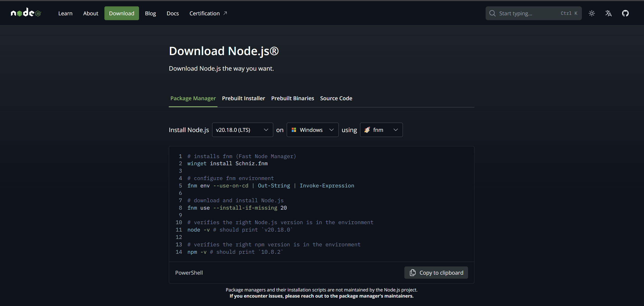
Task: Click '# installs fnm (Fast Node Manager)' comment
Action: coord(242,156)
